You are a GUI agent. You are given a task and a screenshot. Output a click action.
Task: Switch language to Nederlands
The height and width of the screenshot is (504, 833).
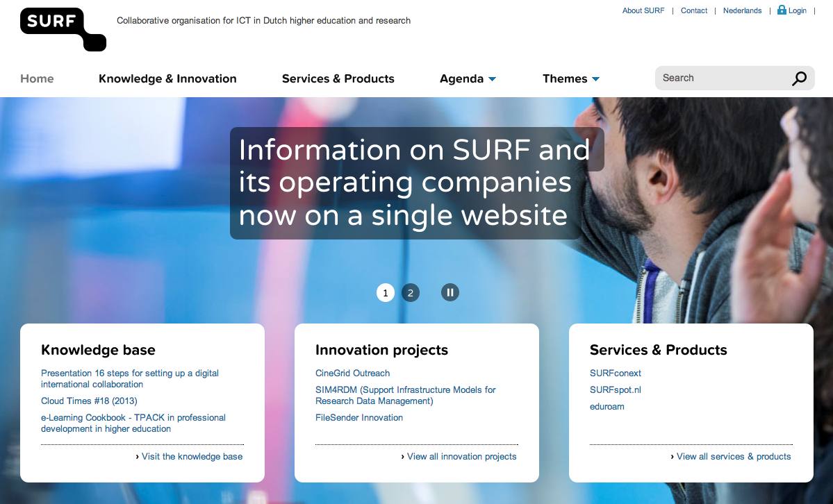pyautogui.click(x=742, y=10)
